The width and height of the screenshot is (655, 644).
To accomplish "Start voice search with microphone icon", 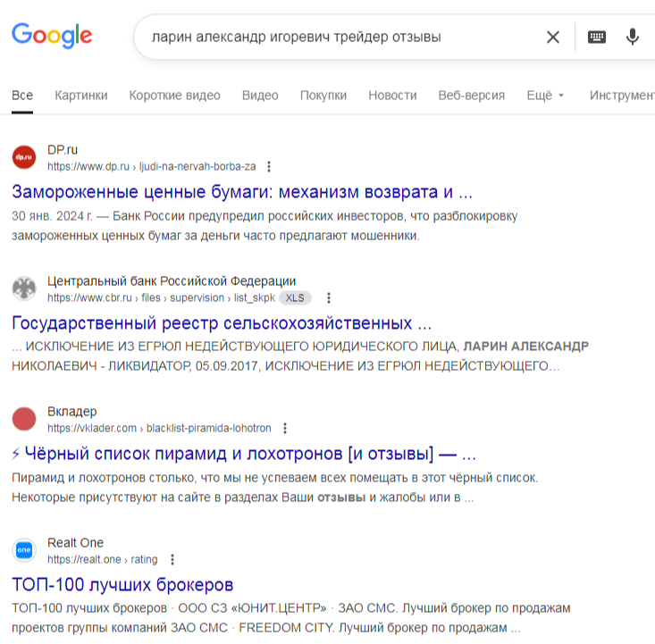I will [x=633, y=38].
